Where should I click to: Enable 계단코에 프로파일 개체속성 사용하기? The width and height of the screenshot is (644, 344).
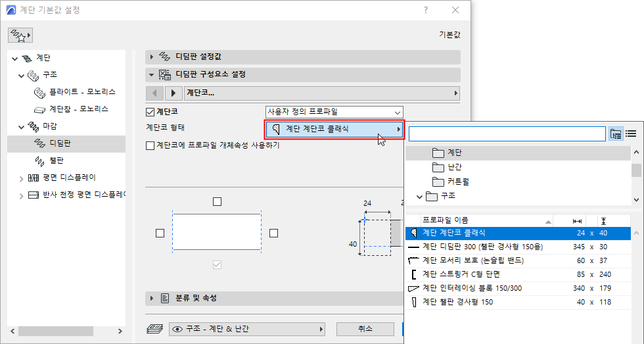pyautogui.click(x=150, y=145)
